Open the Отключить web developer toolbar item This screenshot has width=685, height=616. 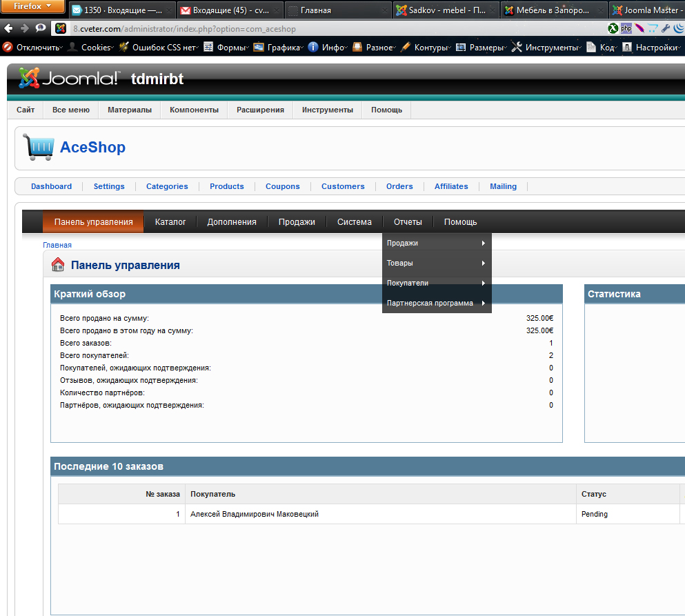33,48
